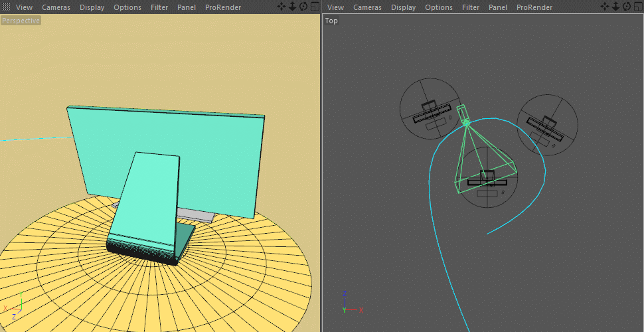Open Options menu in Perspective viewport
This screenshot has width=644, height=332.
(x=127, y=7)
